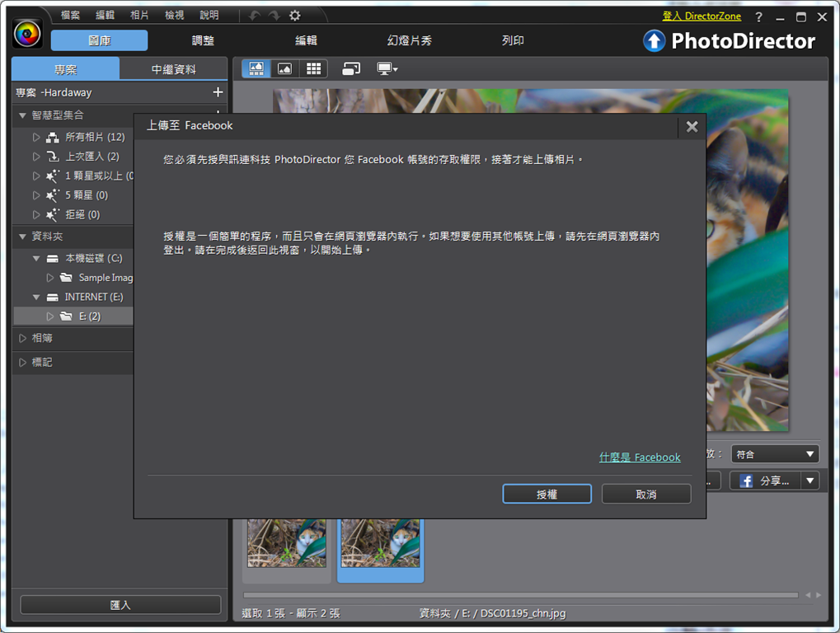Expand the tags section
840x633 pixels.
[x=22, y=362]
